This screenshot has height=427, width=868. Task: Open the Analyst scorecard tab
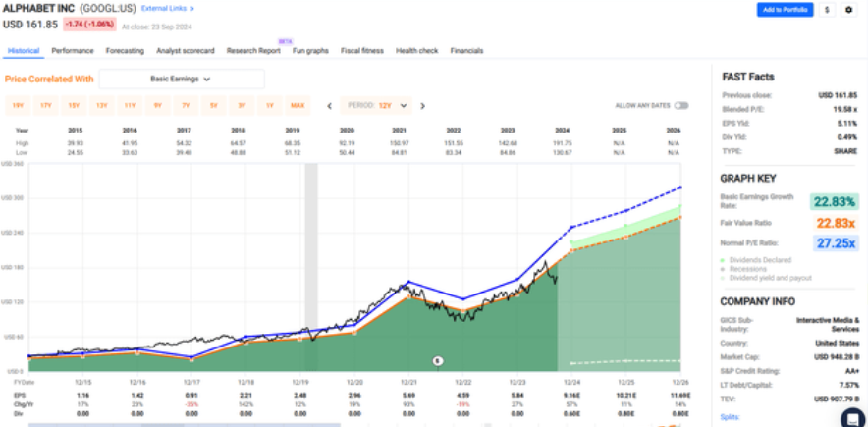(x=186, y=51)
